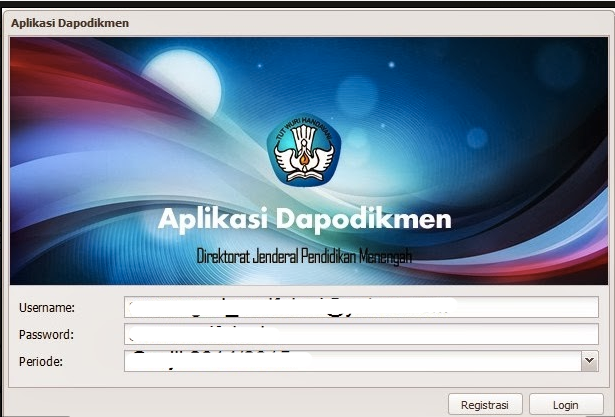Focus the Password input field
Viewport: 615px width, 417px height.
tap(361, 334)
